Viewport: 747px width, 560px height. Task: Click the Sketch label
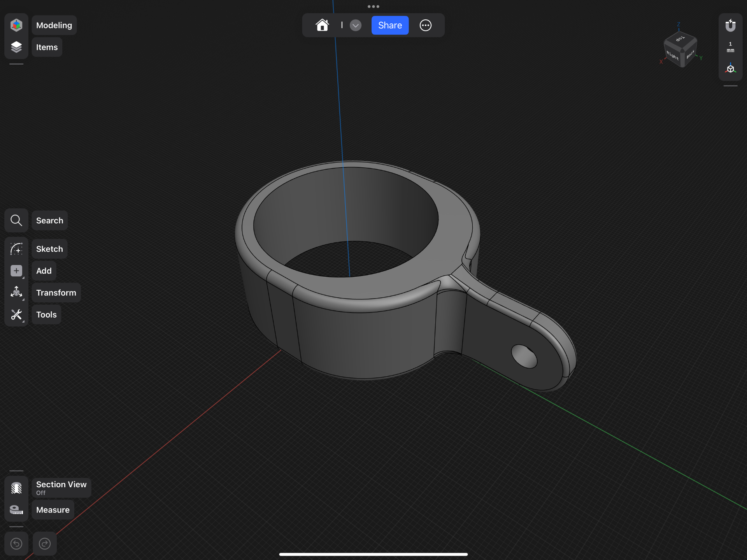coord(49,249)
